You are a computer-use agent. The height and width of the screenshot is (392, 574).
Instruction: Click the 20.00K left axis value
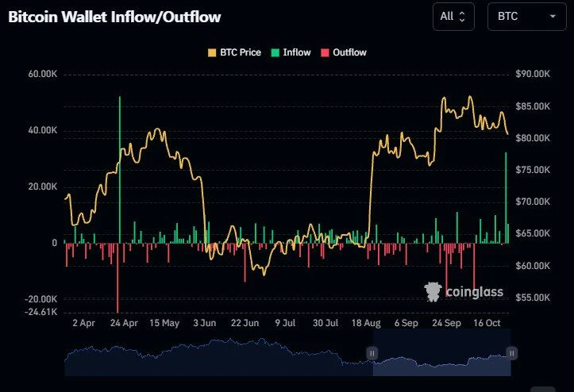click(x=43, y=186)
